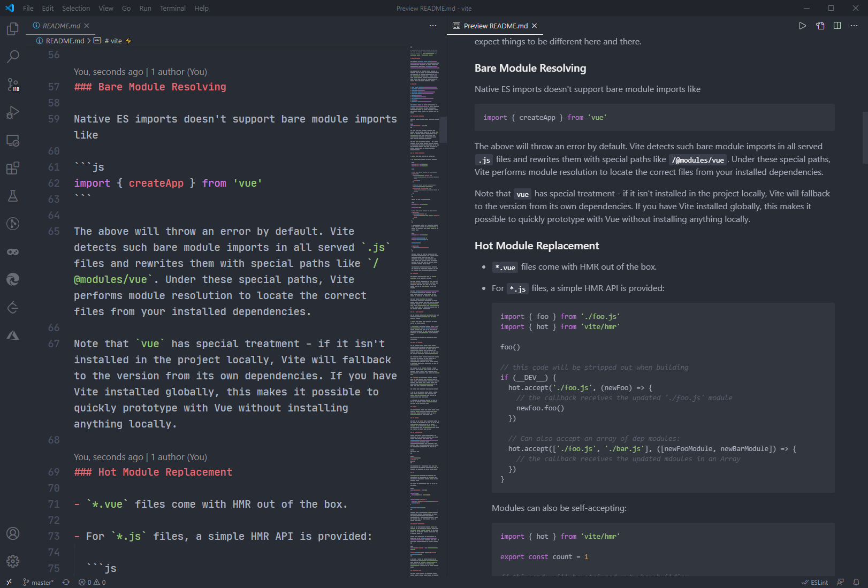Open the Problems panel from errors and warnings count
This screenshot has height=588, width=868.
pyautogui.click(x=92, y=582)
